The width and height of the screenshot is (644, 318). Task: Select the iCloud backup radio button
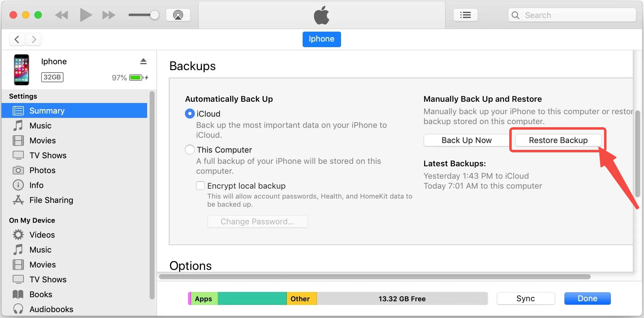[x=190, y=114]
